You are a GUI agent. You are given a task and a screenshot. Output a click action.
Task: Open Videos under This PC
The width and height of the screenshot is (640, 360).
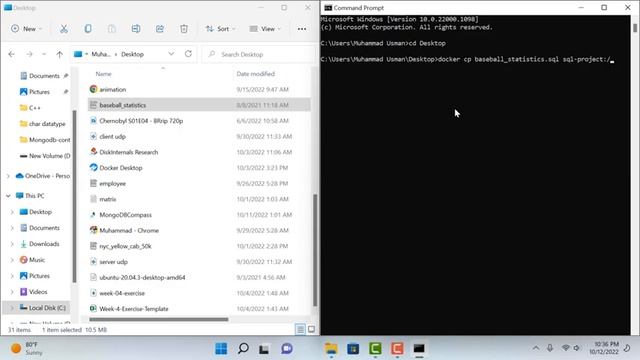tap(38, 292)
